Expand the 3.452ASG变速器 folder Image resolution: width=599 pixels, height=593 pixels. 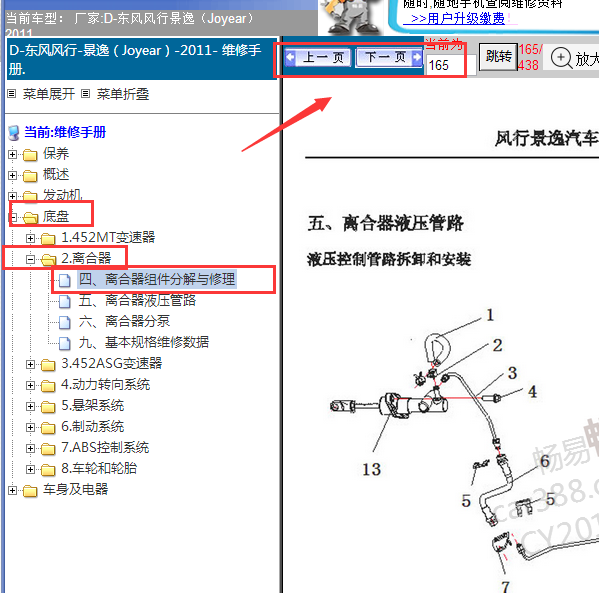30,364
